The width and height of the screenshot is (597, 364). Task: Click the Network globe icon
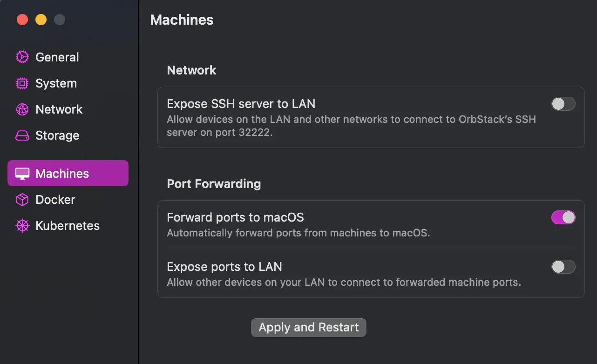22,109
